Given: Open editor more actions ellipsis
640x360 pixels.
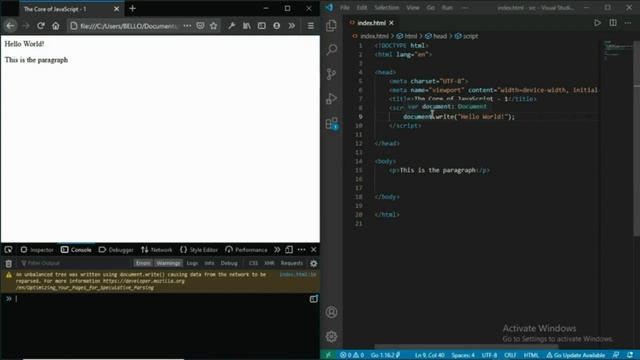Looking at the screenshot, I should tap(628, 23).
